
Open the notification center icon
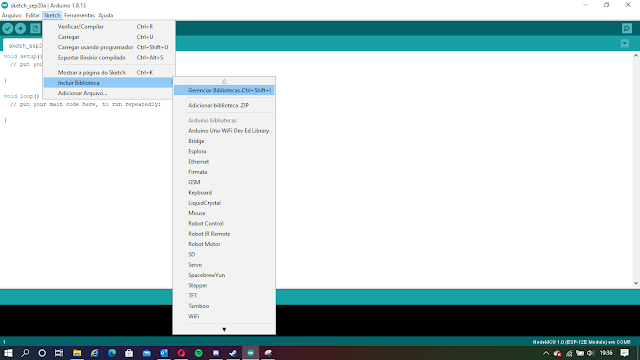pos(624,353)
